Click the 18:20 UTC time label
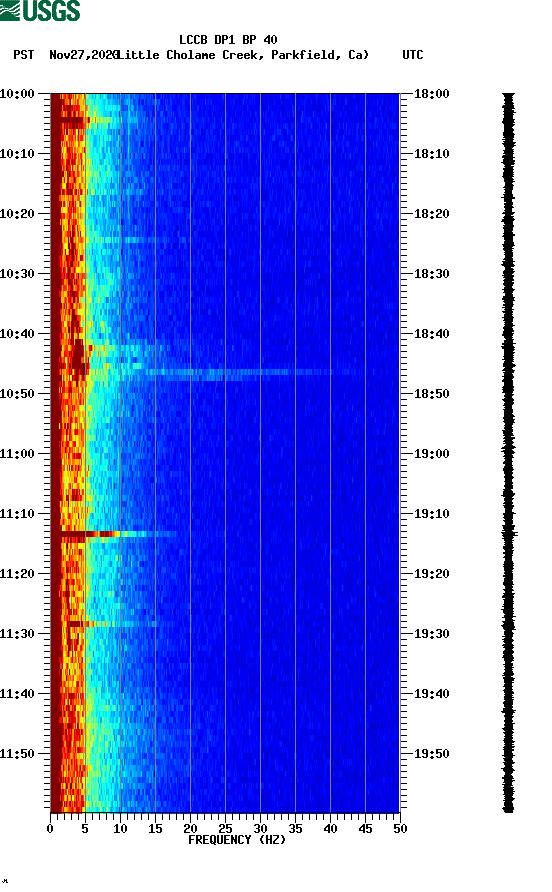The height and width of the screenshot is (892, 552). [x=431, y=214]
